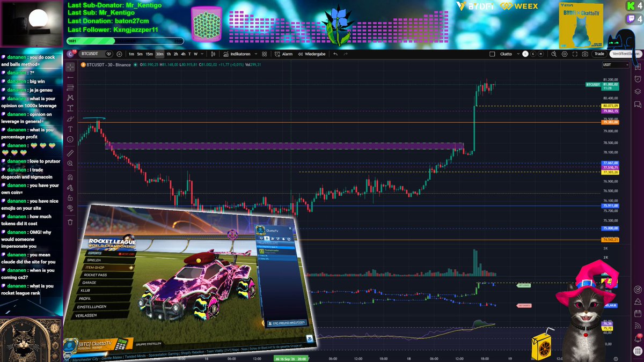Image resolution: width=644 pixels, height=362 pixels.
Task: Select the patterns drawing tool
Action: click(x=70, y=98)
